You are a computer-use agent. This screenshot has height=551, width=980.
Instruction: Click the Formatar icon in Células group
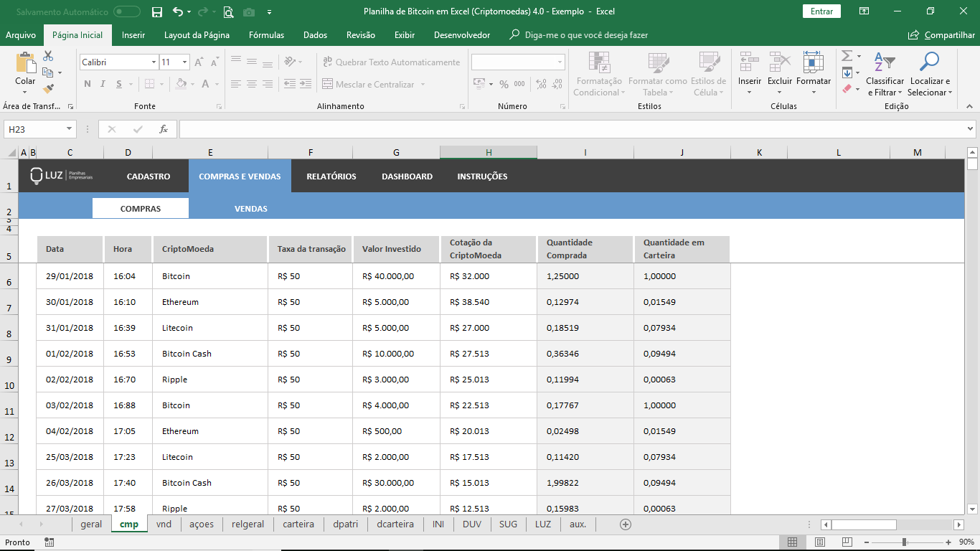(813, 72)
